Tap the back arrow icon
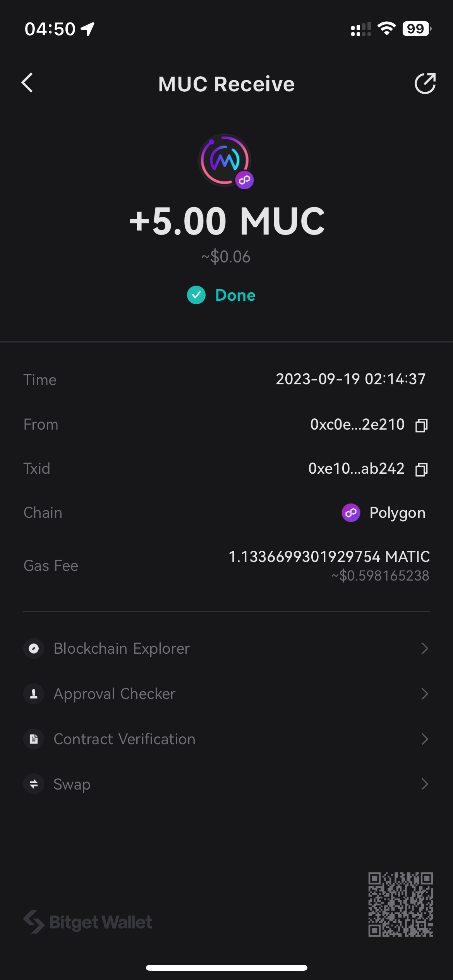This screenshot has width=453, height=980. (x=27, y=83)
